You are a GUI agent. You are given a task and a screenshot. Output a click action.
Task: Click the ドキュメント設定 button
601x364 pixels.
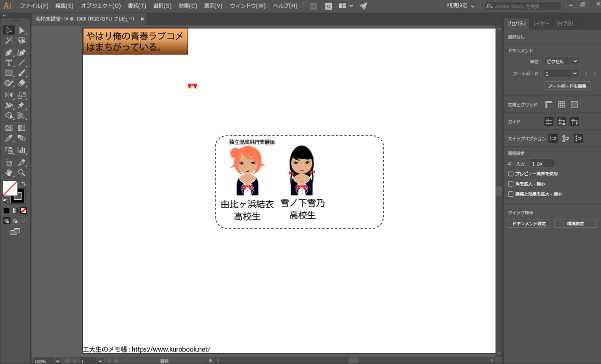click(x=529, y=223)
